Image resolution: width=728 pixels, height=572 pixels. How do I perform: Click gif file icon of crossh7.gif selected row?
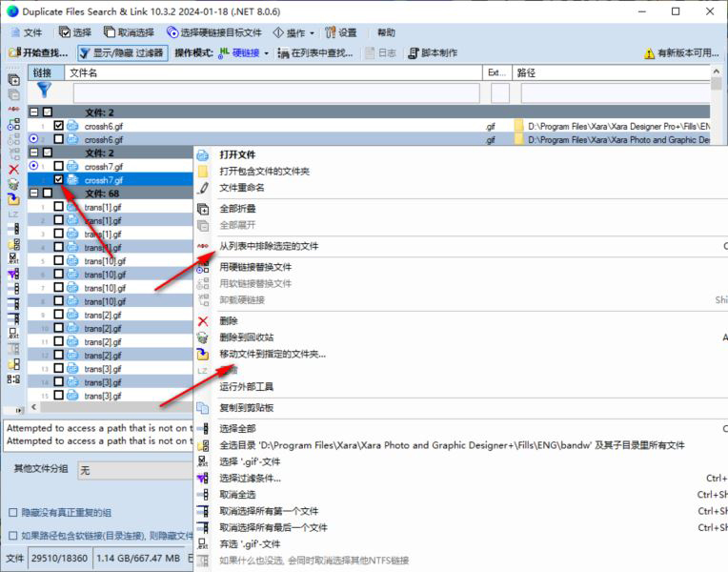click(72, 180)
